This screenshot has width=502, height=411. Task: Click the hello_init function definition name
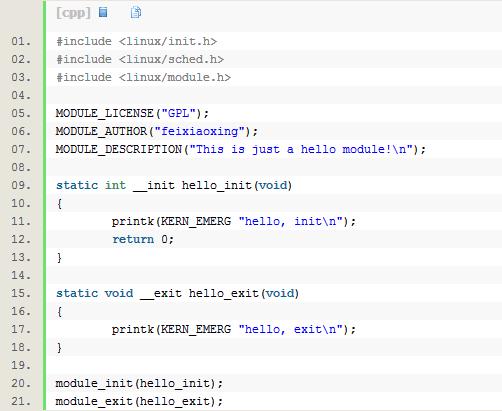point(217,185)
